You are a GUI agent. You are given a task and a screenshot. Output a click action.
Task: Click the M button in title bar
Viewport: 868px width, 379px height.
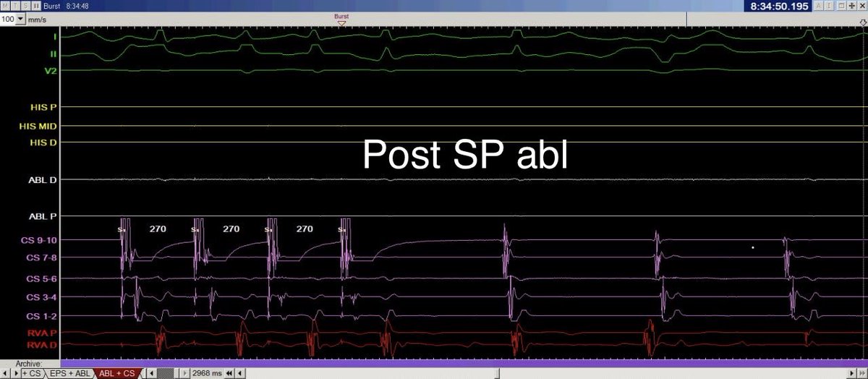click(x=6, y=6)
